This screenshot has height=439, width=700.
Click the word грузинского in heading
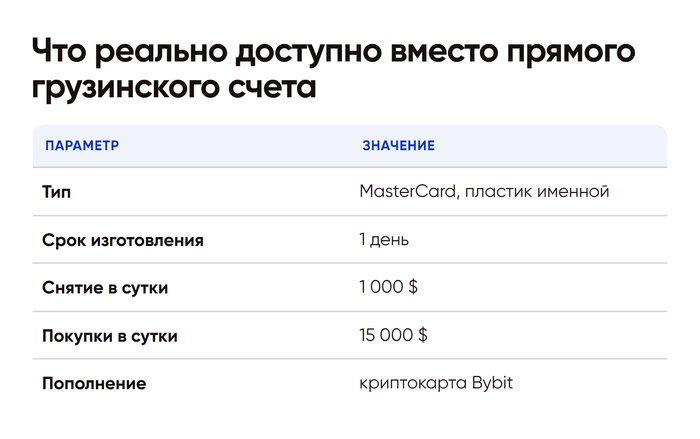pyautogui.click(x=125, y=87)
